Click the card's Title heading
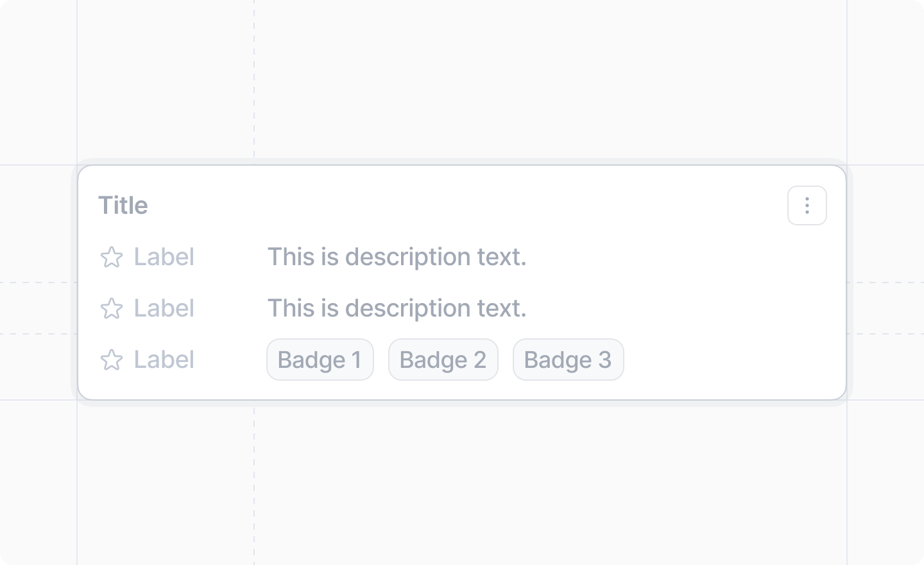Screen dimensions: 924x565 click(123, 205)
